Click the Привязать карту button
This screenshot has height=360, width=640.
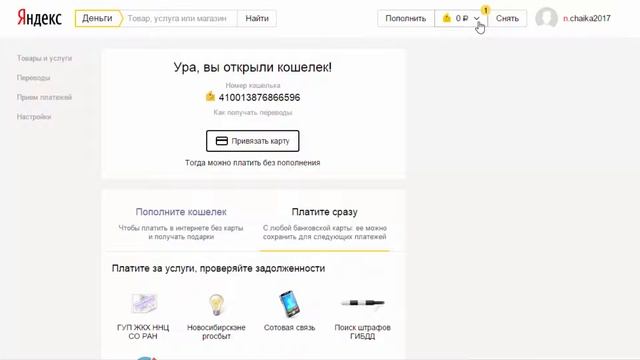point(253,141)
